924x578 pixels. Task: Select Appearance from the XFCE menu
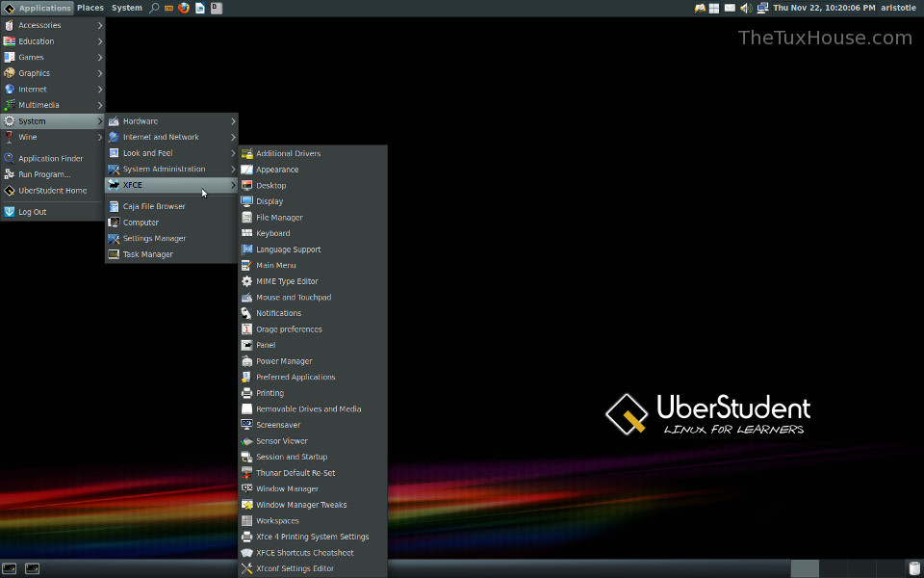pyautogui.click(x=277, y=170)
